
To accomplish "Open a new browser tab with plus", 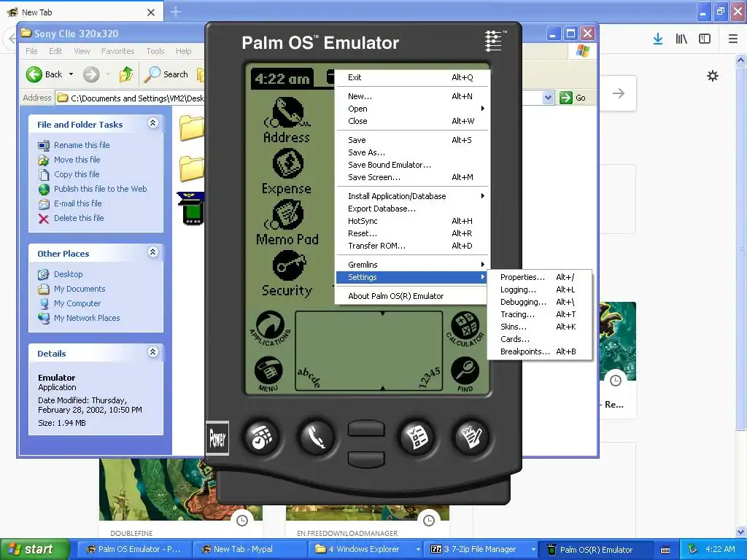I will coord(176,12).
